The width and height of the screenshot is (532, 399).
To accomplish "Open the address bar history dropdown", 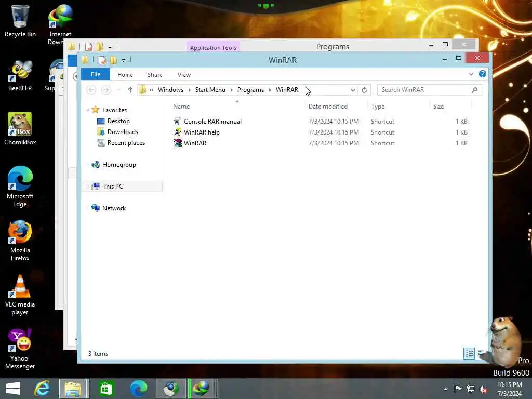I will (x=353, y=90).
